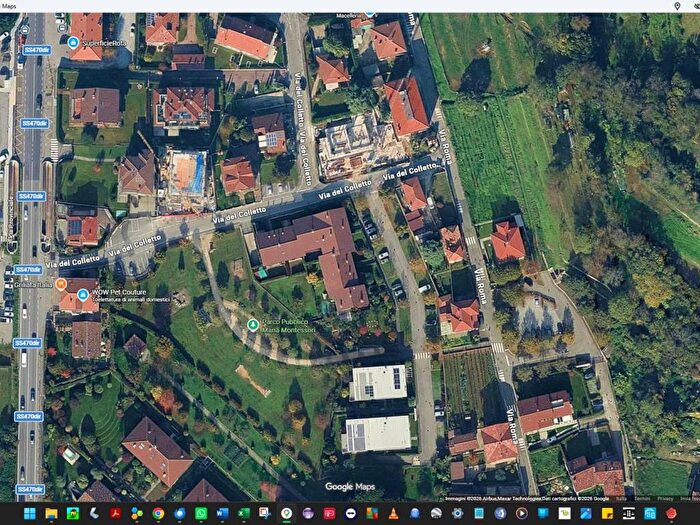Open File Explorer from taskbar
700x525 pixels.
(x=51, y=513)
